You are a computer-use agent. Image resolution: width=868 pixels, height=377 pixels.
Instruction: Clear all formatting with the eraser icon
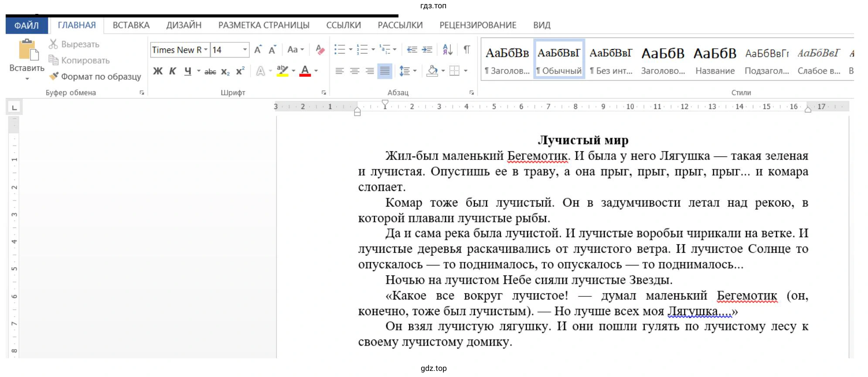(x=320, y=49)
